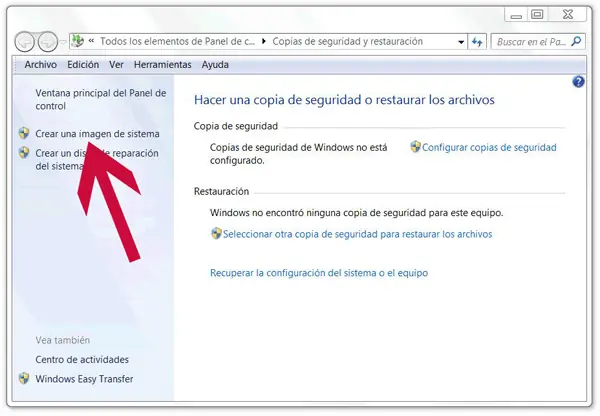Viewport: 600px width, 416px height.
Task: Maximize the window
Action: (537, 15)
